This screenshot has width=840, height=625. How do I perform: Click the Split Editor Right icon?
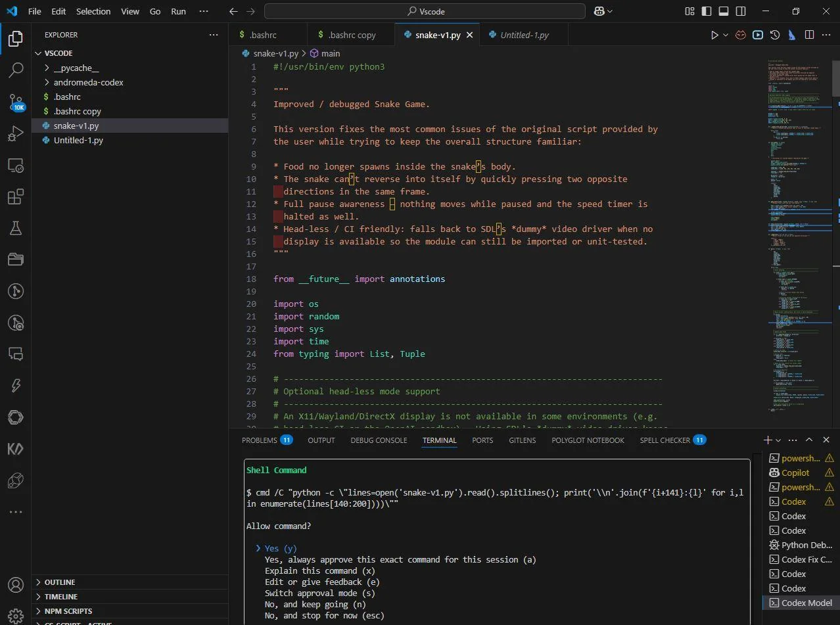809,35
